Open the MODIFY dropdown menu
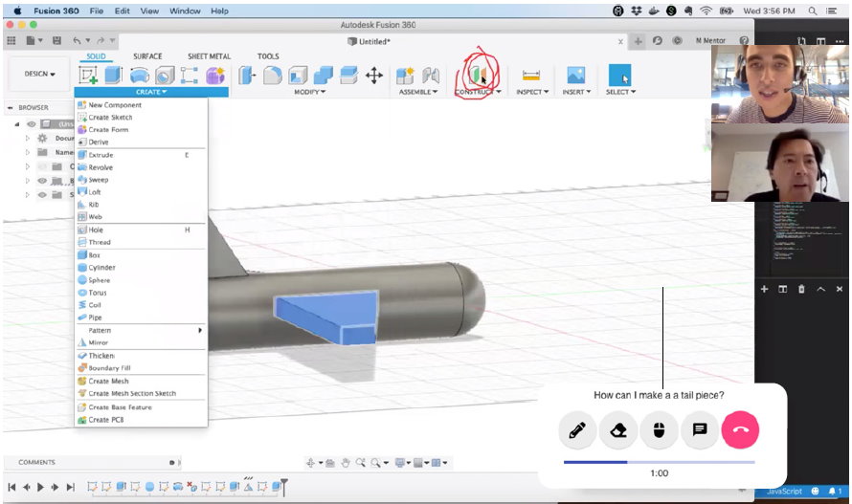The image size is (852, 504). click(310, 92)
